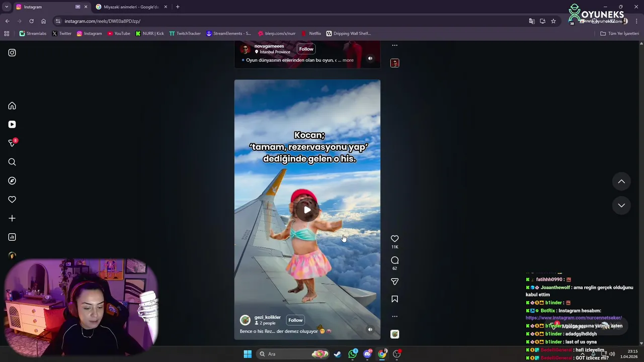Open novagameees profile name
This screenshot has width=644, height=362.
269,46
